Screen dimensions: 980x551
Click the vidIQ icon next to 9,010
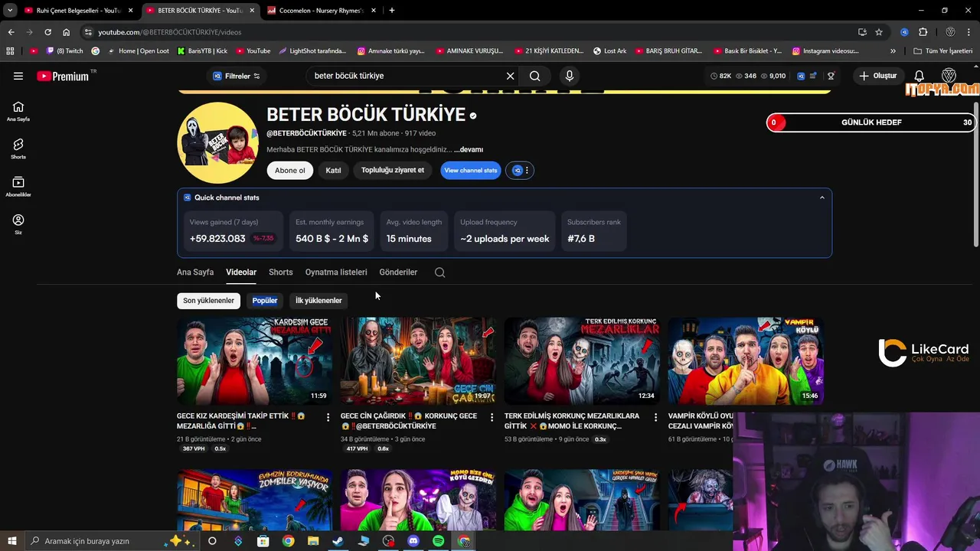[x=801, y=76]
